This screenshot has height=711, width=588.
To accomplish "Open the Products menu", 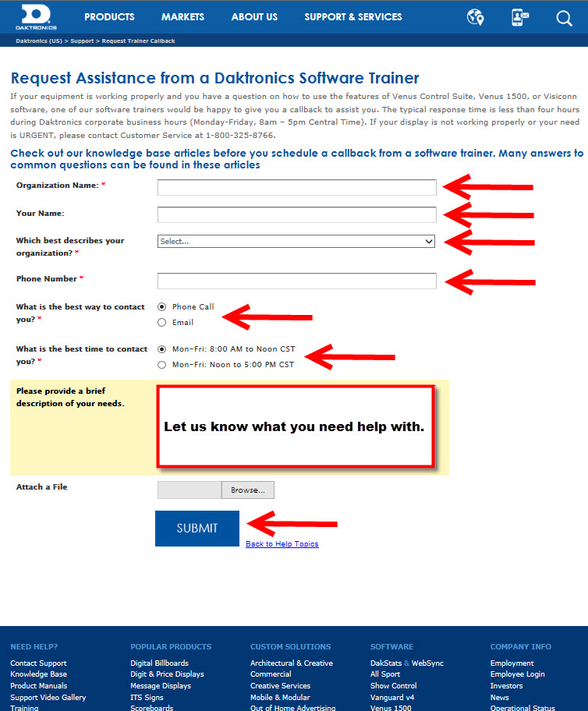I will [109, 17].
